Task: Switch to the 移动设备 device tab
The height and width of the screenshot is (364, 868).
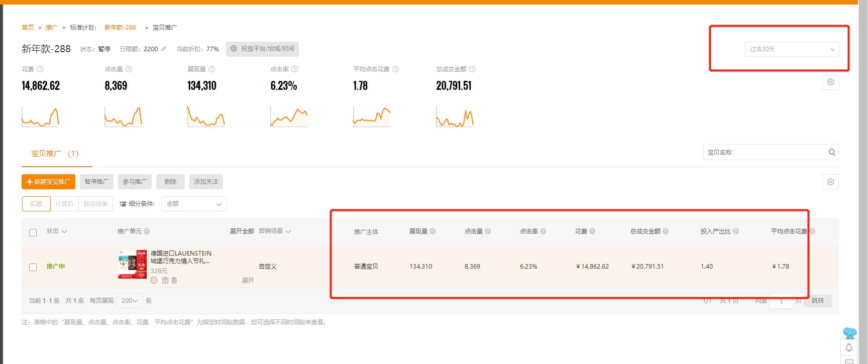Action: click(95, 204)
